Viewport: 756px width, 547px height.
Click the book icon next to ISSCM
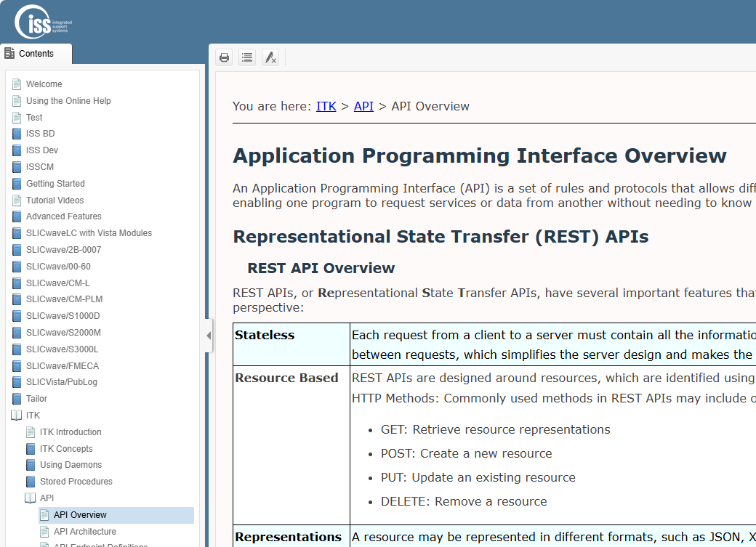click(16, 166)
